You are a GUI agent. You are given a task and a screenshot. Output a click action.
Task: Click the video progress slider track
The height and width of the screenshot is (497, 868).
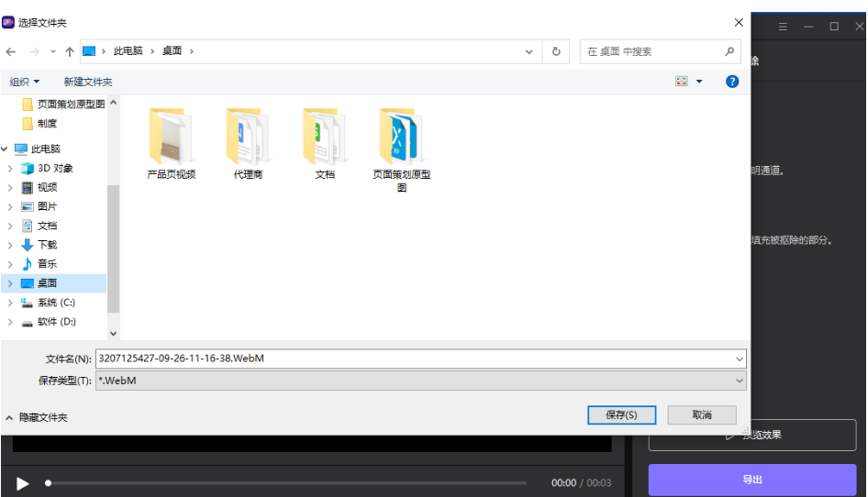286,483
